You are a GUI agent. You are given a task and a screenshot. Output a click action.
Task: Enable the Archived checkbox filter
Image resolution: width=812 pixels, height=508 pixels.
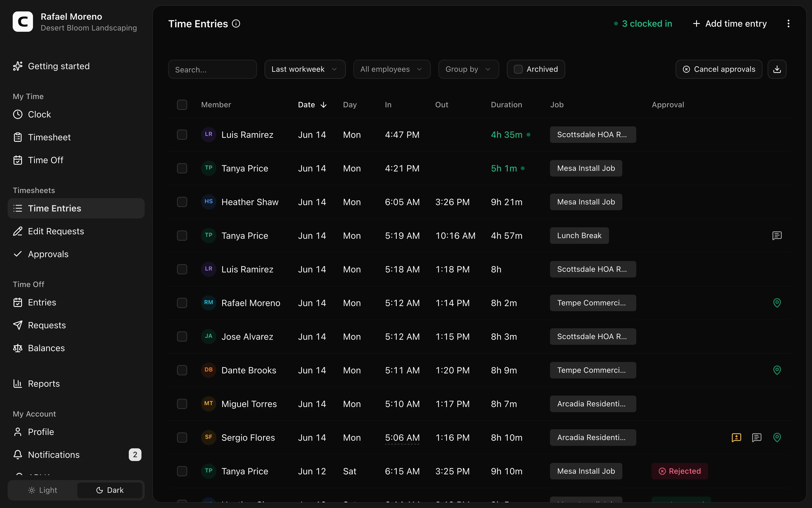coord(518,69)
